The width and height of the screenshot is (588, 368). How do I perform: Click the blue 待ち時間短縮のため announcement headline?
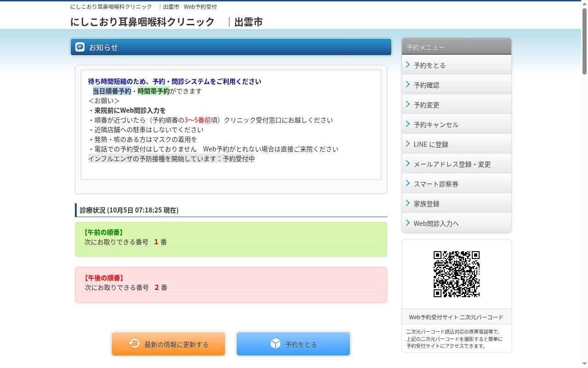coord(175,81)
